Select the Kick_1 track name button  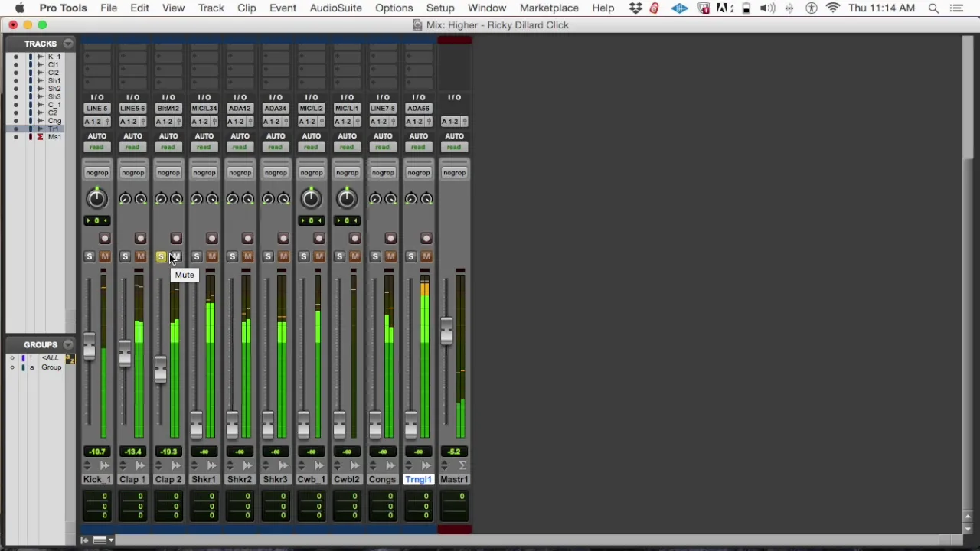(x=96, y=479)
